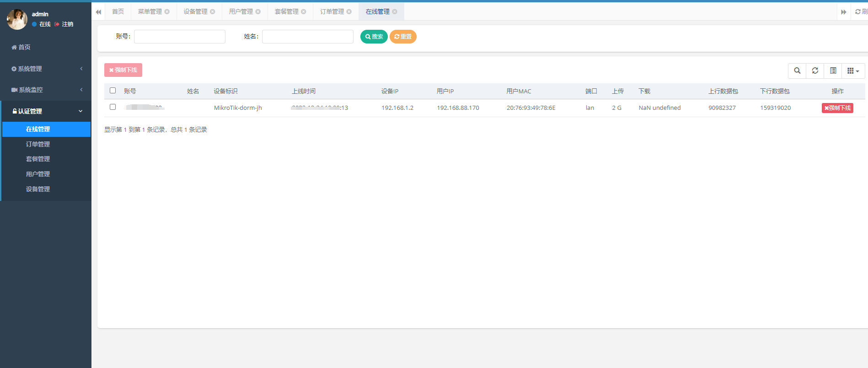
Task: Toggle the table search magnifier icon
Action: click(797, 71)
